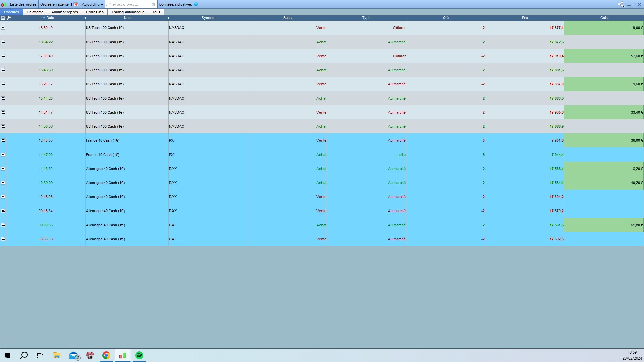This screenshot has height=362, width=644.
Task: Focus the Filtrer les ordres input field
Action: 128,4
